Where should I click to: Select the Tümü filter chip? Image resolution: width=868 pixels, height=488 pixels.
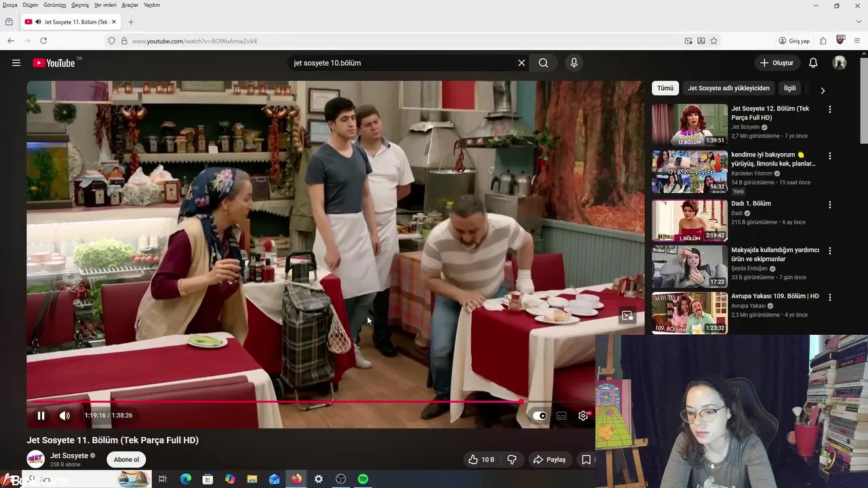point(665,88)
